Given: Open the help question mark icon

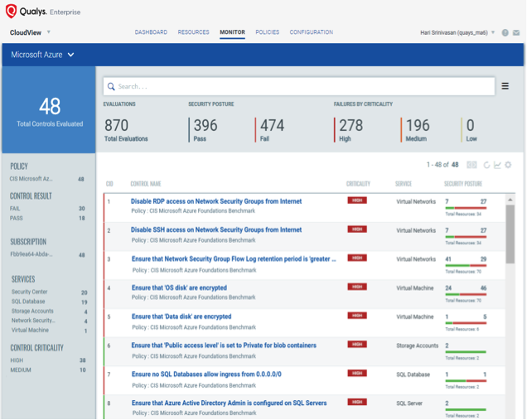Looking at the screenshot, I should [x=505, y=33].
